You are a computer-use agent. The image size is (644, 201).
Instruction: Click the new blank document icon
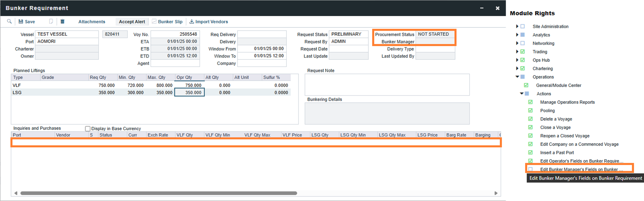[x=51, y=22]
